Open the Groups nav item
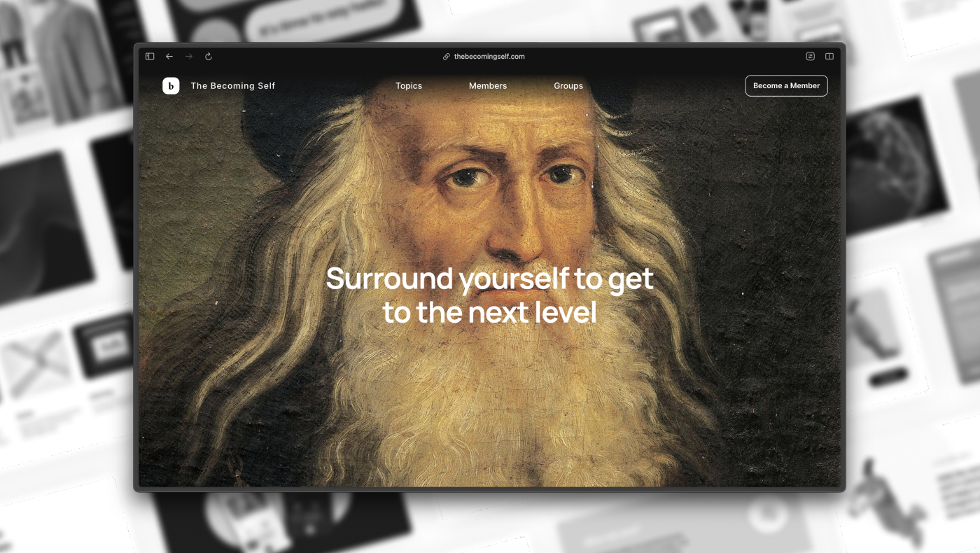Viewport: 980px width, 553px height. coord(568,85)
